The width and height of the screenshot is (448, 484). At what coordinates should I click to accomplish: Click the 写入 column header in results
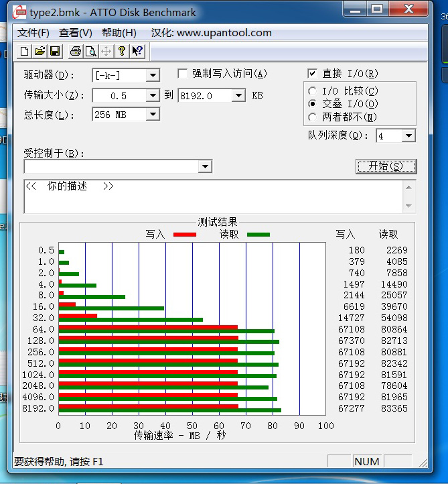pyautogui.click(x=346, y=234)
